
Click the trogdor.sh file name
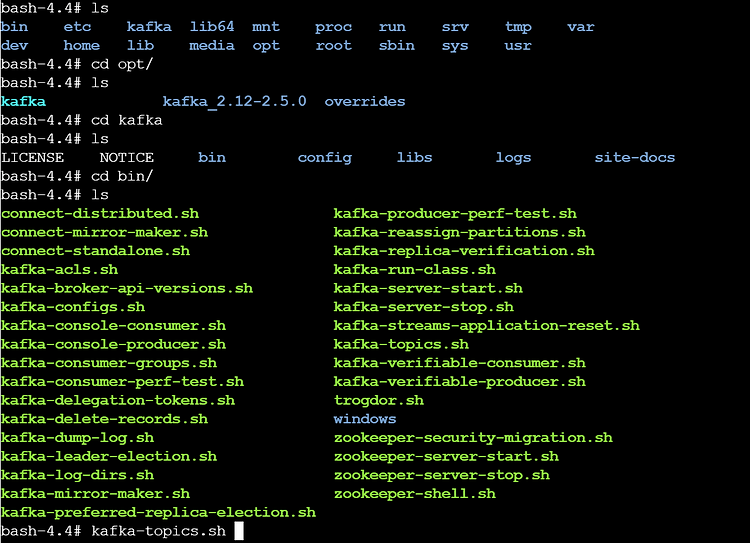click(378, 400)
